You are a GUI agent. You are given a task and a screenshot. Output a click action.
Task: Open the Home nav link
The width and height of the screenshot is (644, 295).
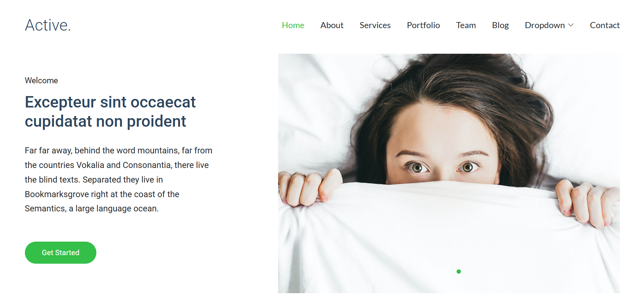[x=293, y=25]
